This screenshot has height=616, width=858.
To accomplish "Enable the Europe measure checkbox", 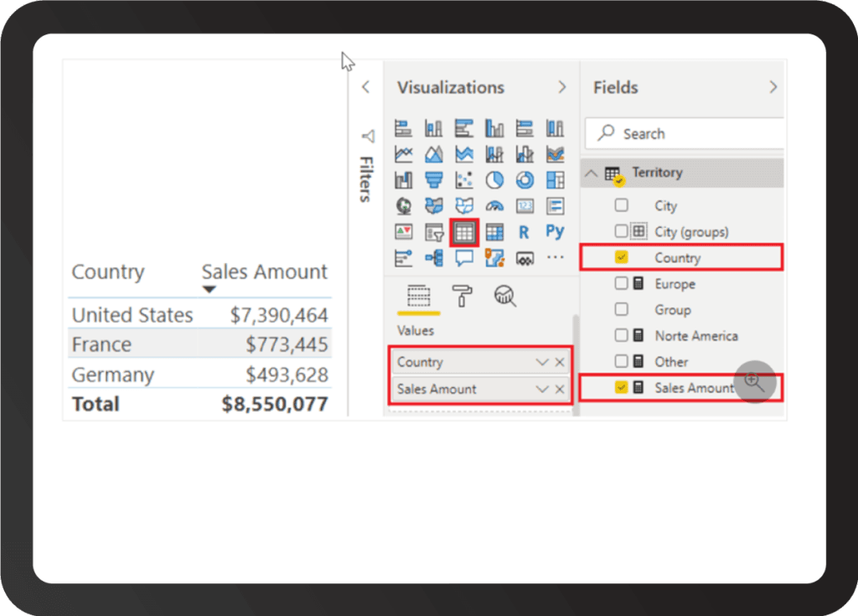I will (621, 284).
